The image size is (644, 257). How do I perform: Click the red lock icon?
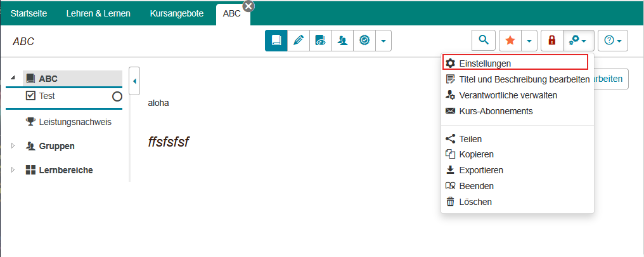(x=551, y=41)
